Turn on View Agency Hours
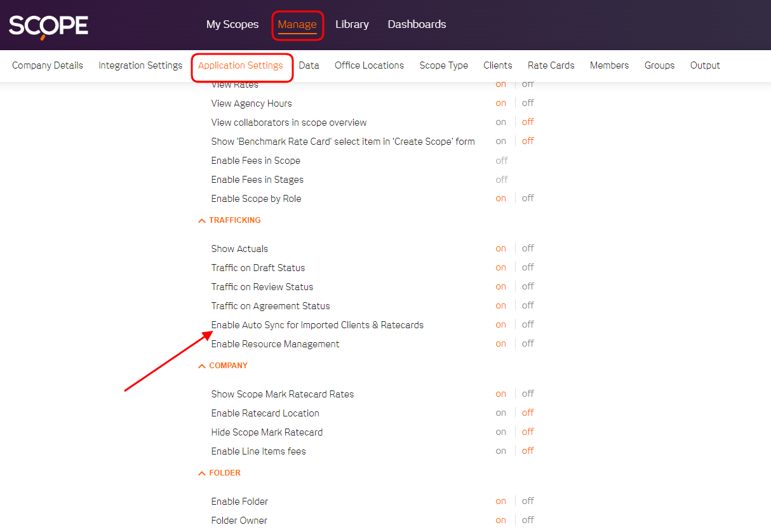Viewport: 771px width, 532px height. (501, 103)
